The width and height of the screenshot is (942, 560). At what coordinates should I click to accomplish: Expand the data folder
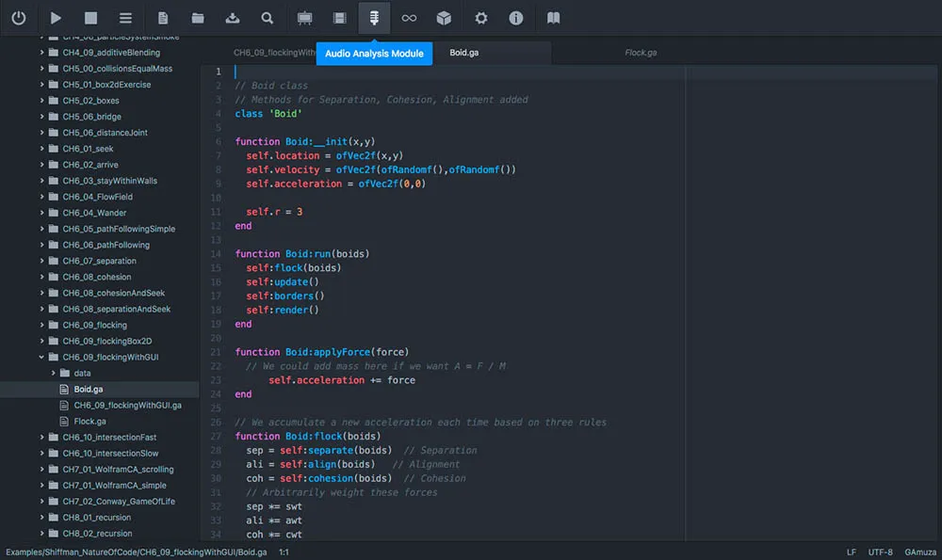[54, 373]
